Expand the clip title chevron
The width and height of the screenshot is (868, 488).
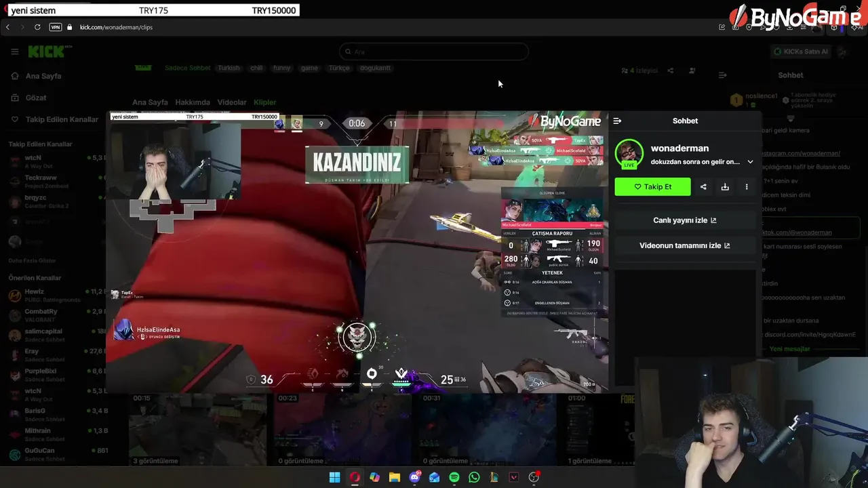pyautogui.click(x=750, y=162)
